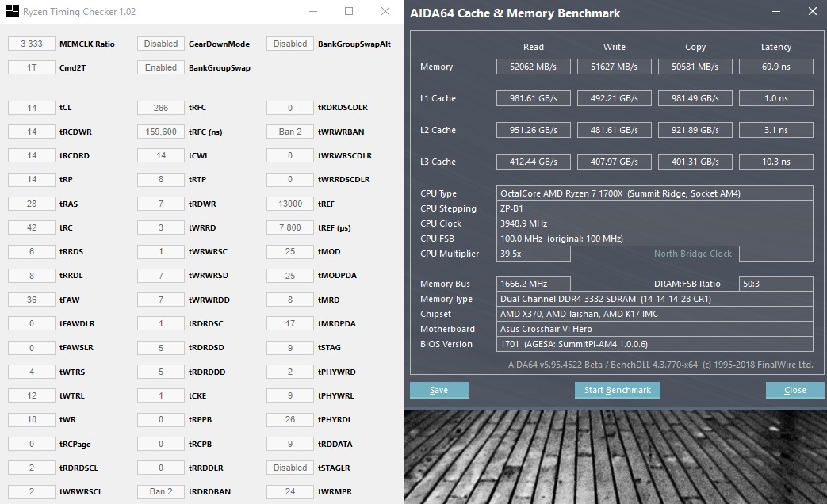Select the tRC value 42
The image size is (827, 504).
click(32, 227)
